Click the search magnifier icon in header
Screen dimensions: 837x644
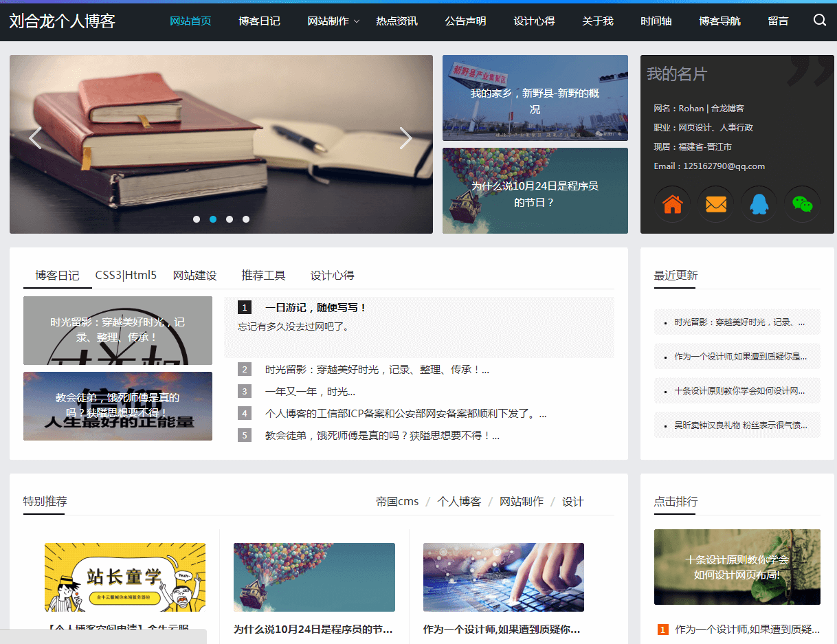point(819,21)
